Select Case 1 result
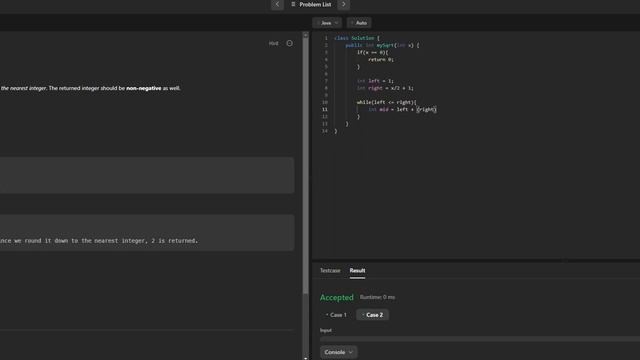Viewport: 640px width, 360px height. (x=336, y=315)
